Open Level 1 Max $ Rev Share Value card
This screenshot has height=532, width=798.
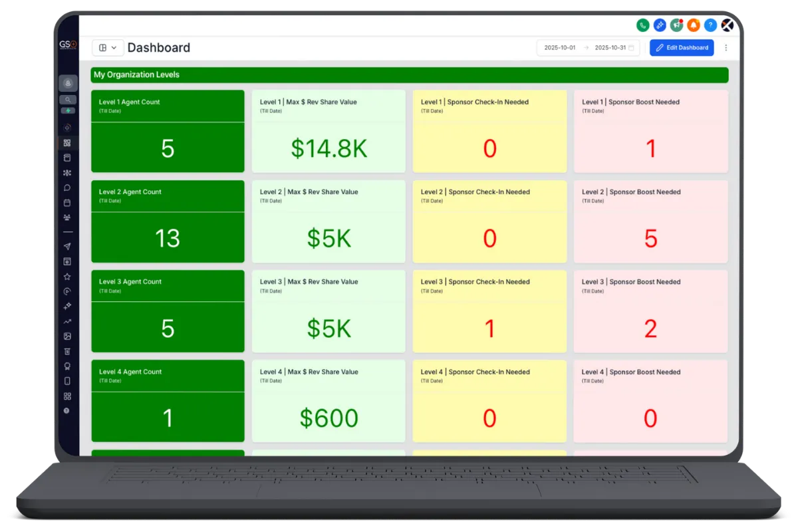[x=329, y=131]
